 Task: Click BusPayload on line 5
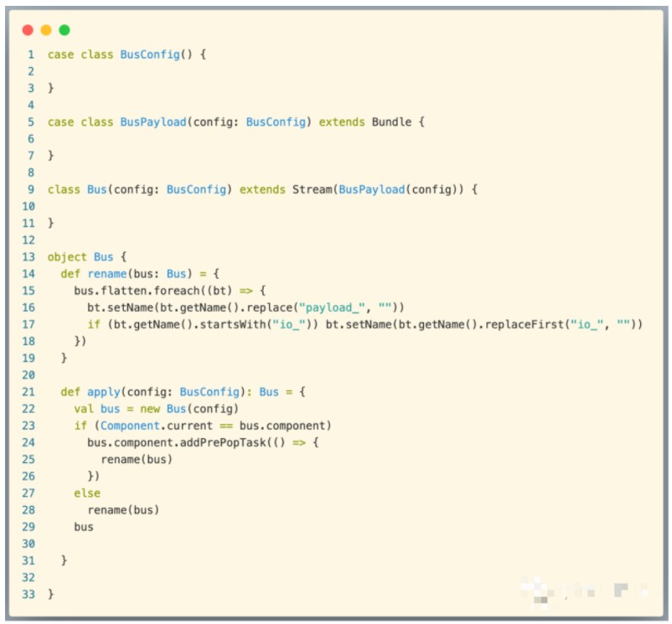click(153, 122)
